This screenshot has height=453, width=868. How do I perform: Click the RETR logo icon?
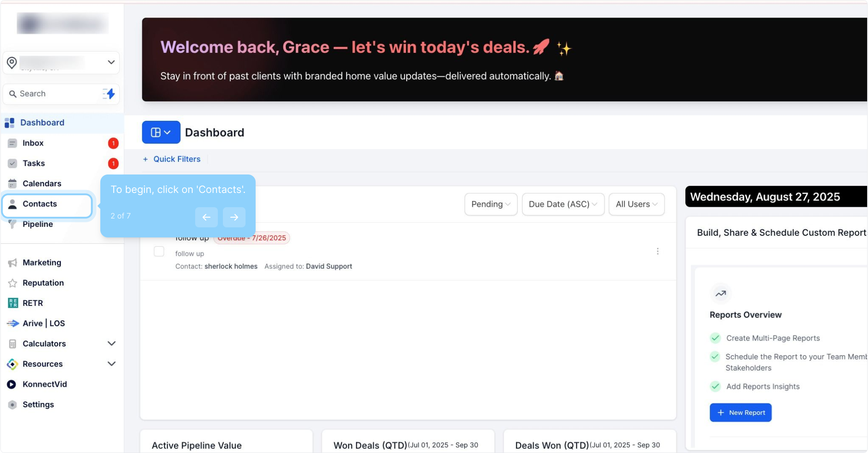[x=13, y=303]
